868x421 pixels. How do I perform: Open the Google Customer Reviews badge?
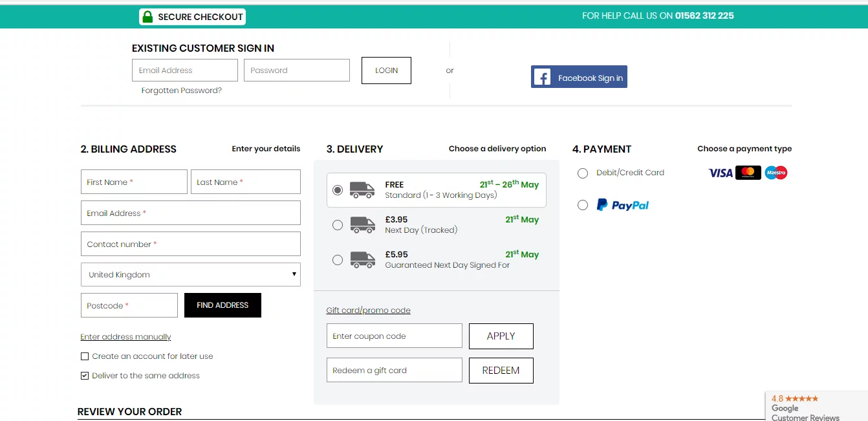816,407
